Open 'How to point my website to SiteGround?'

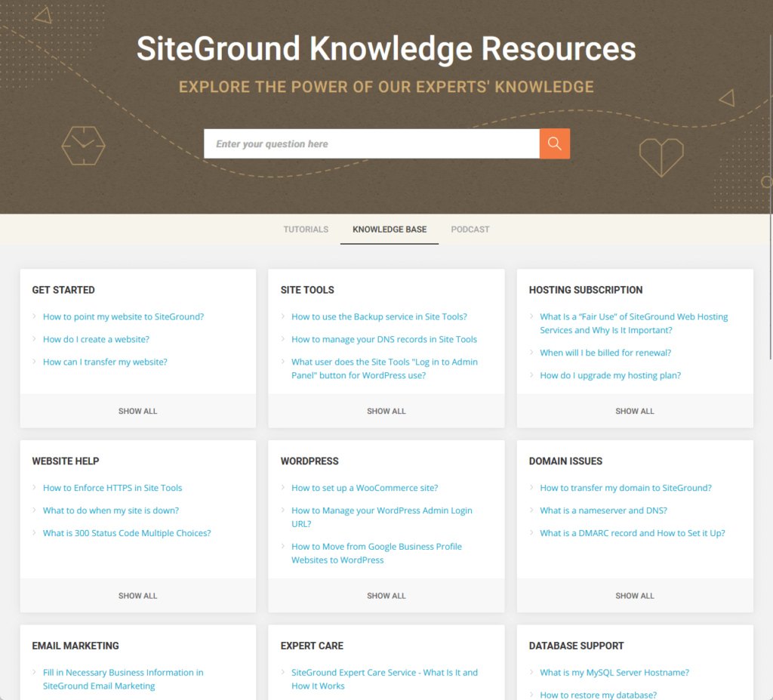click(x=123, y=316)
